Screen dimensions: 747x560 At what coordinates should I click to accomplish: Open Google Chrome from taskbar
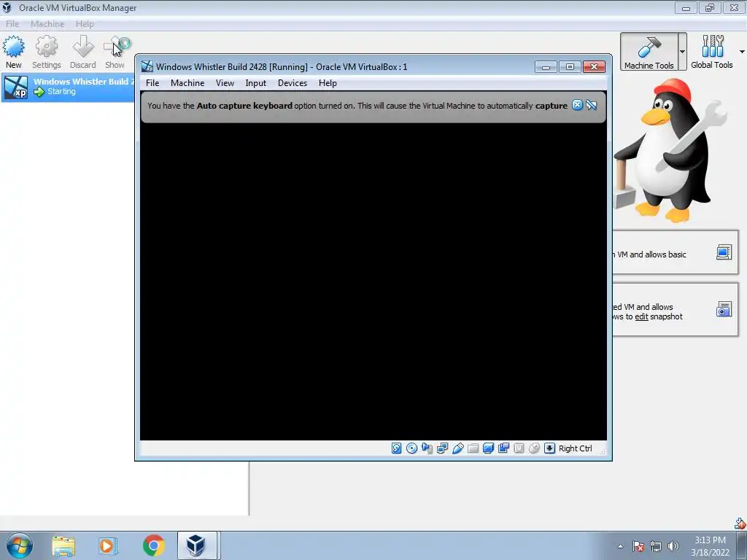[x=153, y=545]
